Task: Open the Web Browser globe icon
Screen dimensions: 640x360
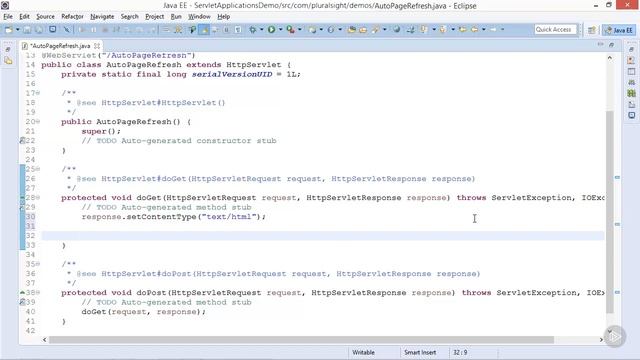Action: tap(396, 30)
